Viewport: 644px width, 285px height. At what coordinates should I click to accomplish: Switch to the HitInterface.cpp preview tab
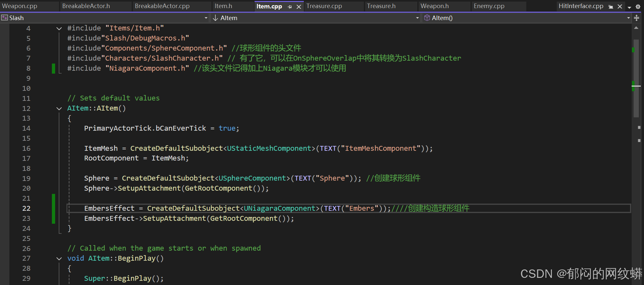pyautogui.click(x=581, y=6)
